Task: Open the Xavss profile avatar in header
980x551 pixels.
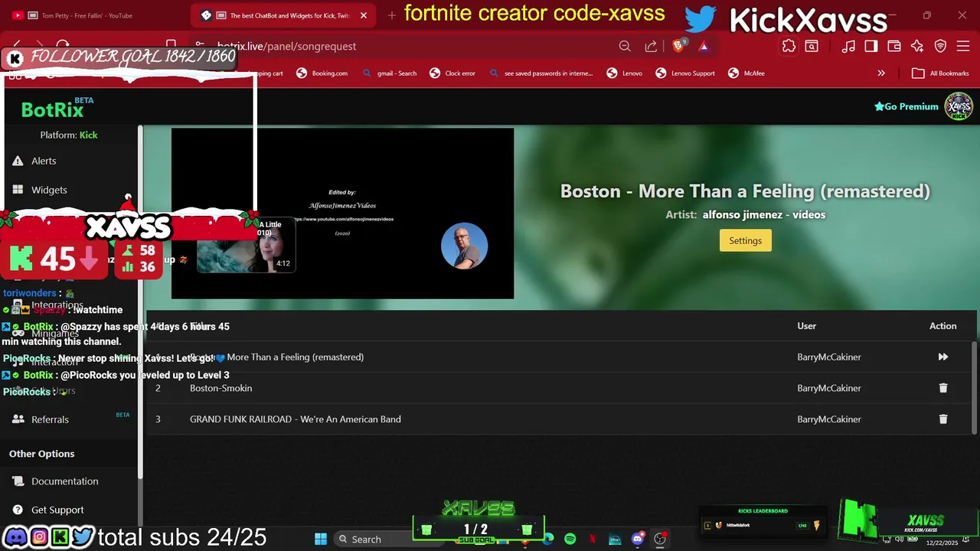Action: [959, 106]
